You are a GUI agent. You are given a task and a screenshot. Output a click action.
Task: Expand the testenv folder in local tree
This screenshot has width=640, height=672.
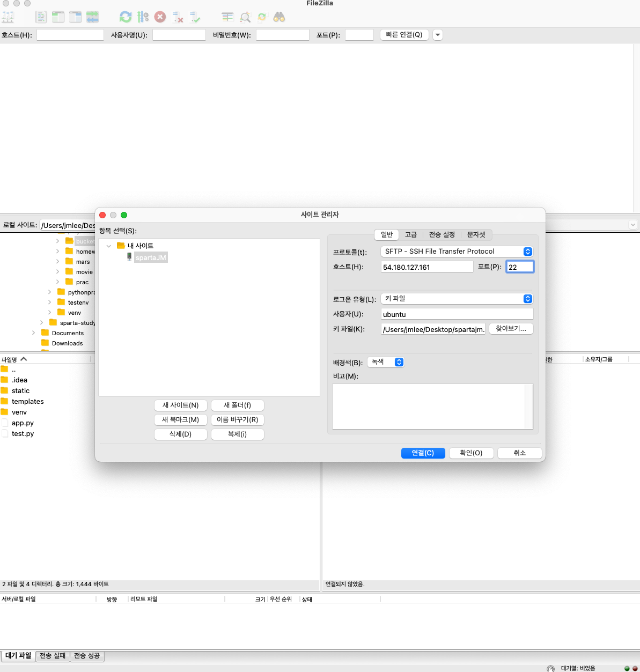[x=50, y=302]
